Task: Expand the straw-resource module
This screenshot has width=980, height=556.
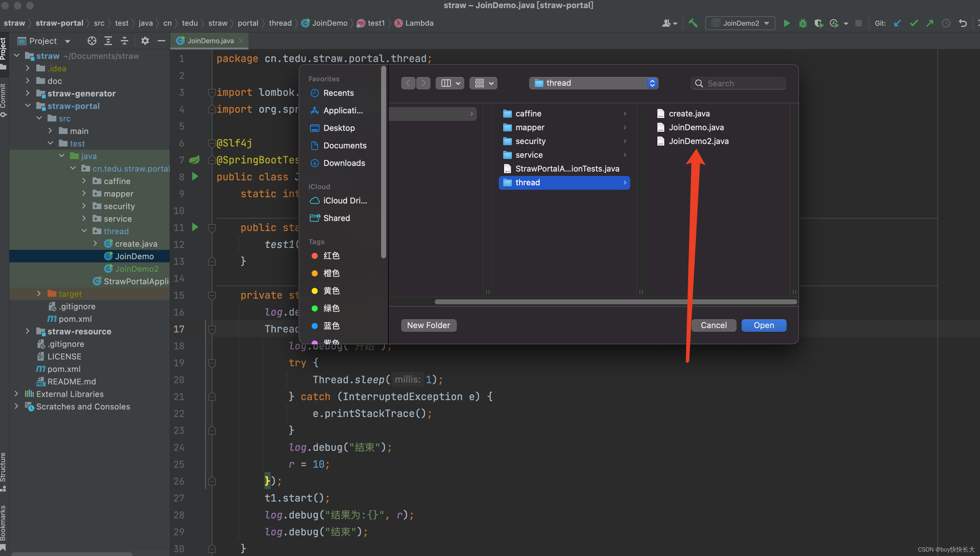Action: tap(28, 331)
